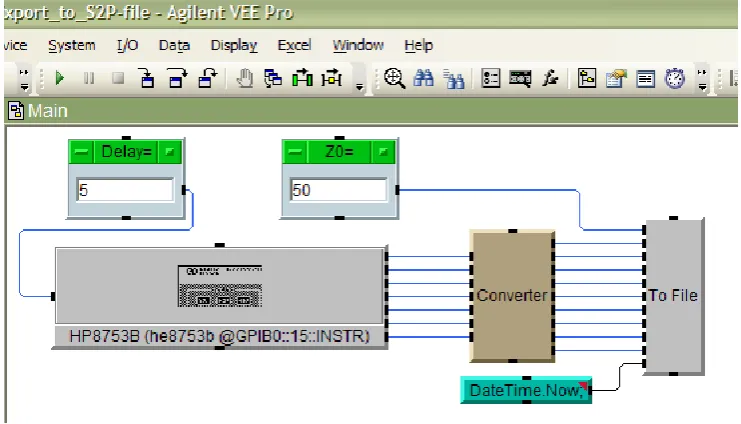Image resolution: width=741 pixels, height=424 pixels.
Task: Click the Pause toolbar icon
Action: [x=88, y=78]
